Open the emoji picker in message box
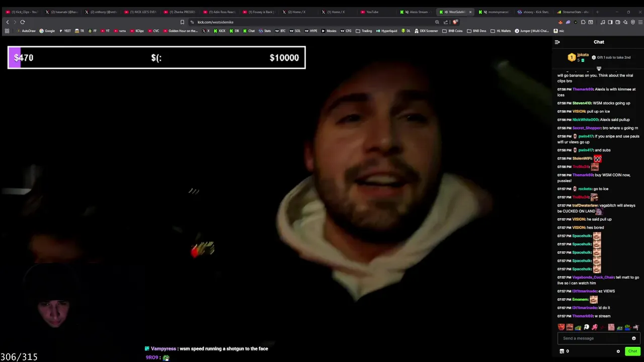Viewport: 644px width, 362px height. 634,338
